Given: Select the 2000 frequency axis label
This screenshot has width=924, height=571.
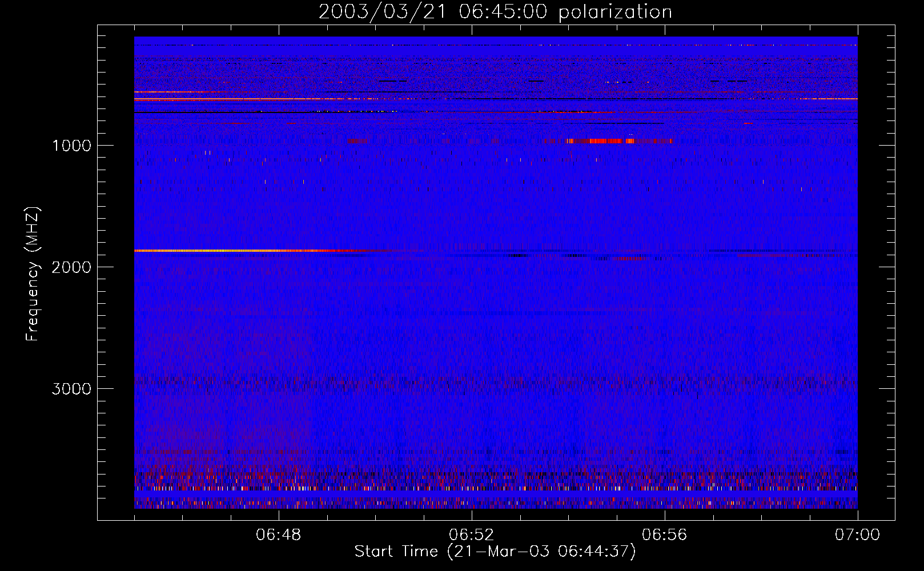Looking at the screenshot, I should (x=71, y=267).
